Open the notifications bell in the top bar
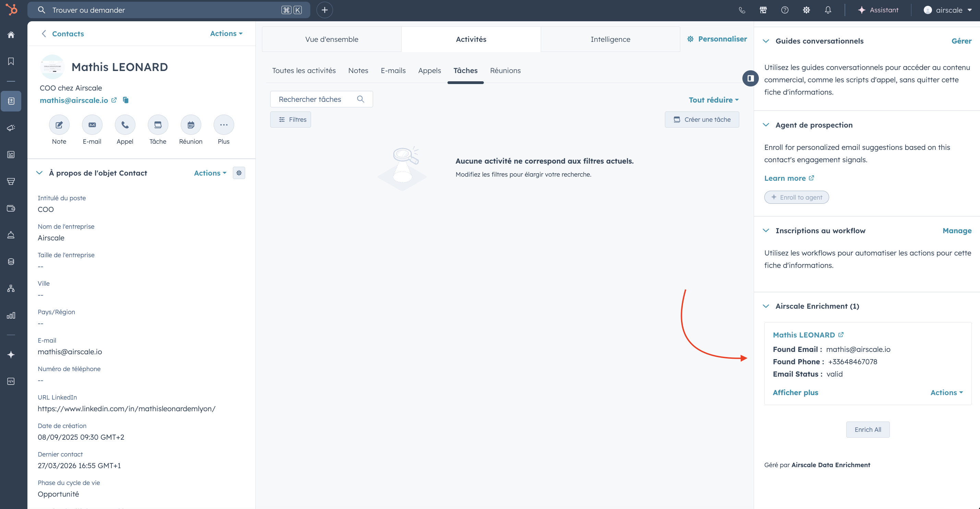Screen dimensions: 980x509 click(x=827, y=10)
